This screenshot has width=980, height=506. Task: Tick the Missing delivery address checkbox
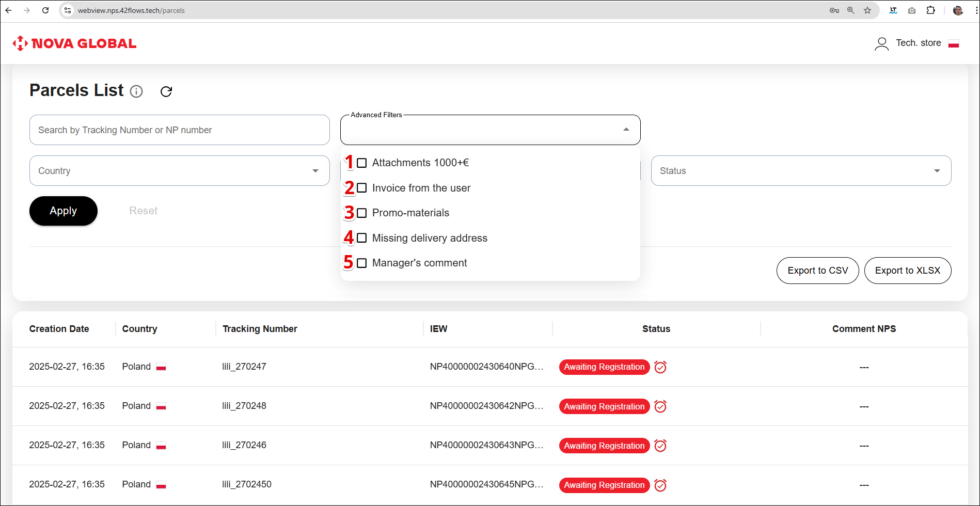tap(362, 238)
